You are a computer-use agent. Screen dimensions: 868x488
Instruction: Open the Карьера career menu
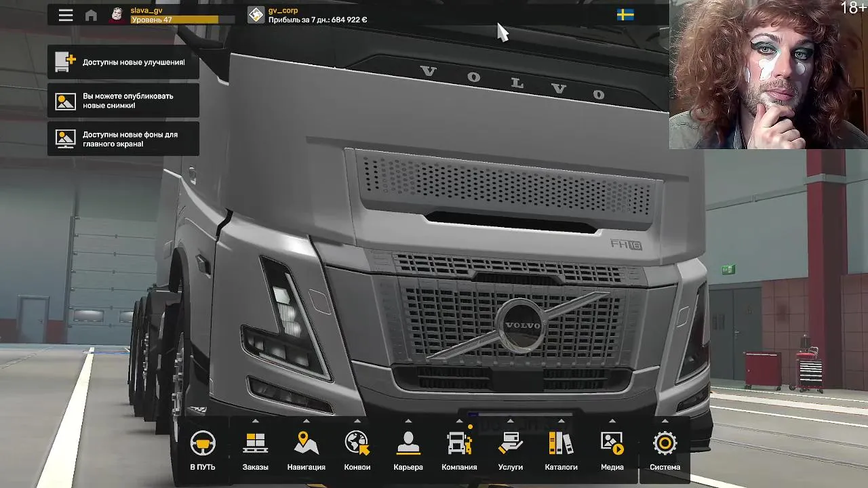coord(408,450)
